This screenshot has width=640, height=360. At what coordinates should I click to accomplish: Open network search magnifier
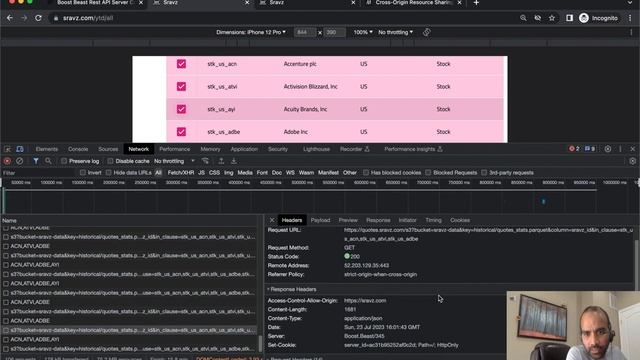click(x=48, y=161)
